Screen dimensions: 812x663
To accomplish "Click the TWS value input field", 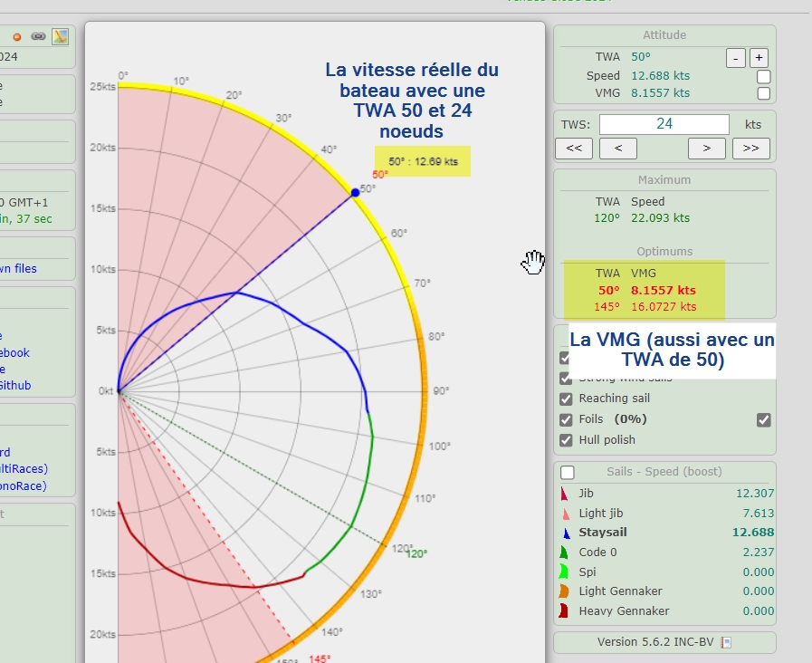I will click(x=664, y=124).
